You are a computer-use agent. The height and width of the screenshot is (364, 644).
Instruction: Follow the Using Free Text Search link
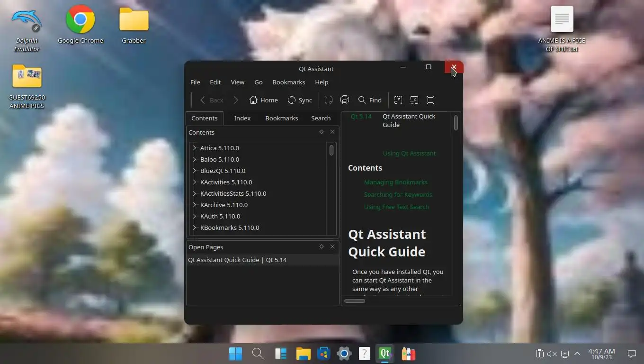click(397, 207)
